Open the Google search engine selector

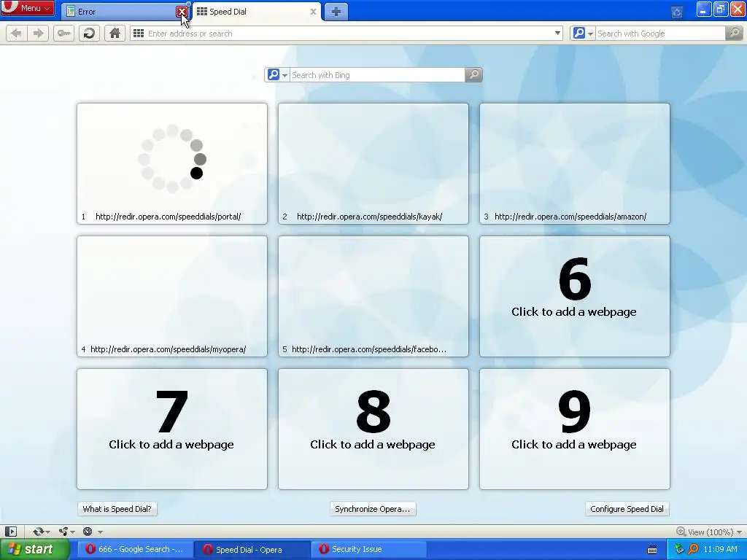click(583, 34)
